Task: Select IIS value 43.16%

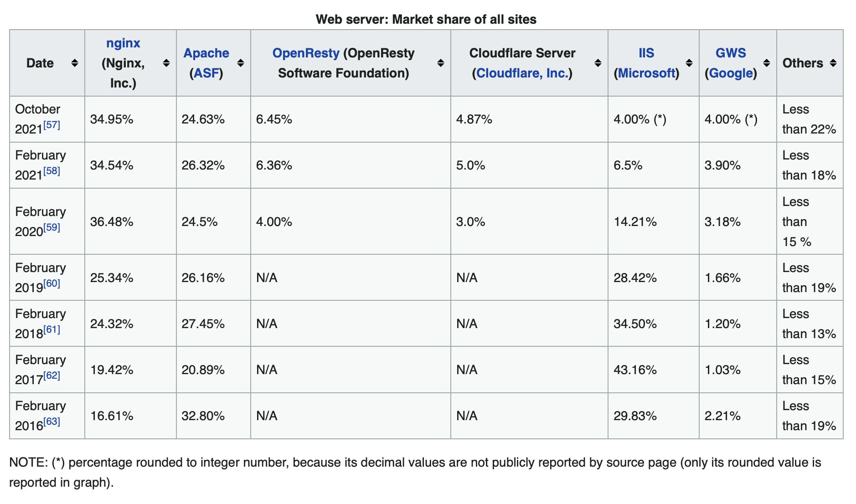Action: click(635, 370)
